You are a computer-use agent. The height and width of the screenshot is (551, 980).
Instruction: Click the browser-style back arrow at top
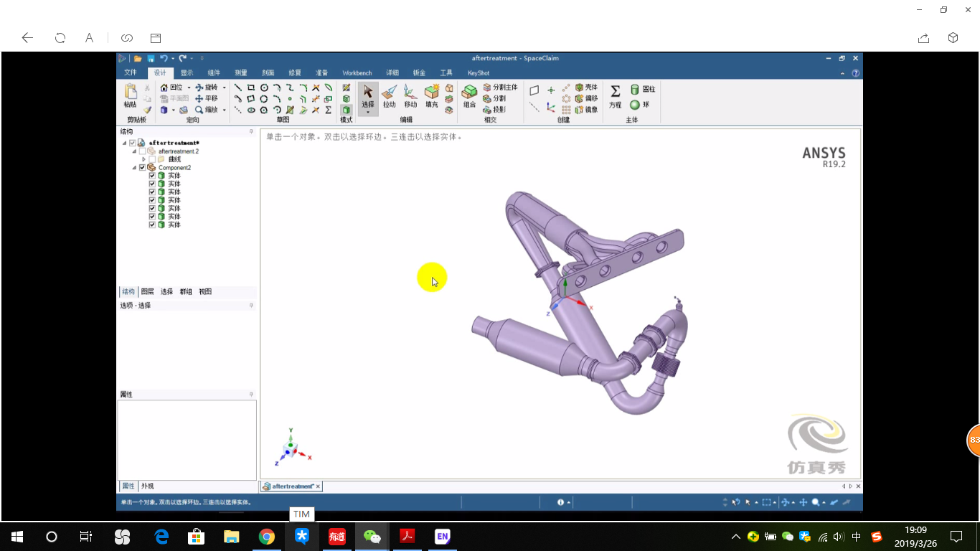pos(27,38)
